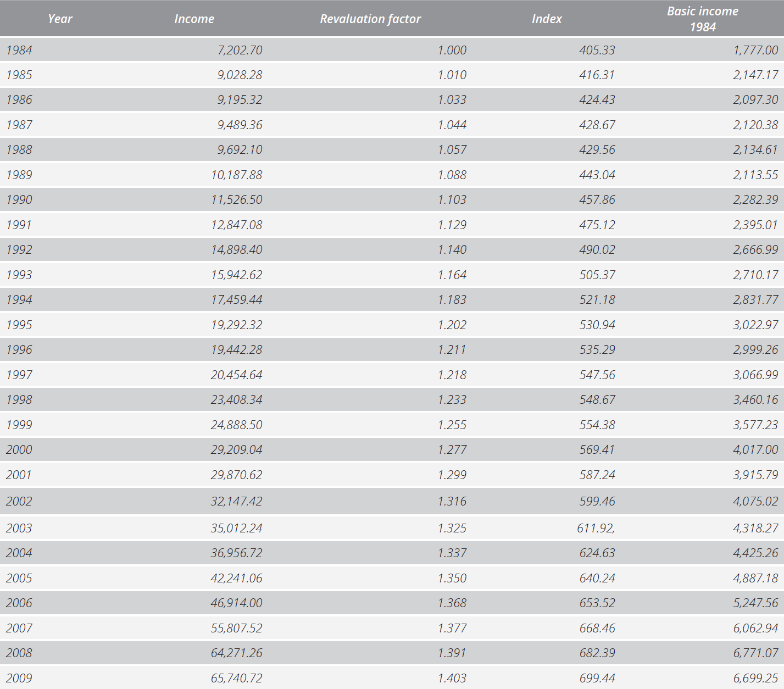This screenshot has width=784, height=689.
Task: Click the 'Index' column header
Action: coord(547,19)
